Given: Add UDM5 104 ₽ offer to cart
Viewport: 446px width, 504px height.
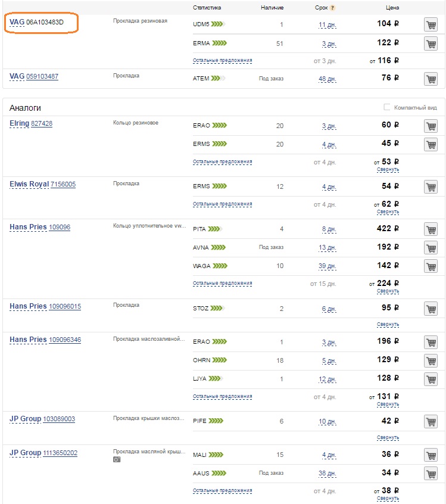Looking at the screenshot, I should pyautogui.click(x=431, y=25).
